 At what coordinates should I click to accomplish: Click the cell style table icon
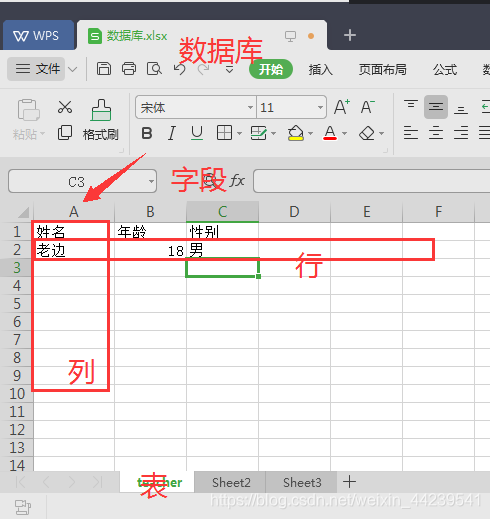258,133
